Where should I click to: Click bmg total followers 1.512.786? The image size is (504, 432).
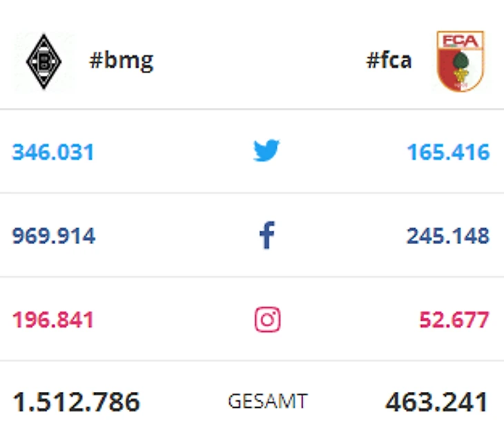77,402
